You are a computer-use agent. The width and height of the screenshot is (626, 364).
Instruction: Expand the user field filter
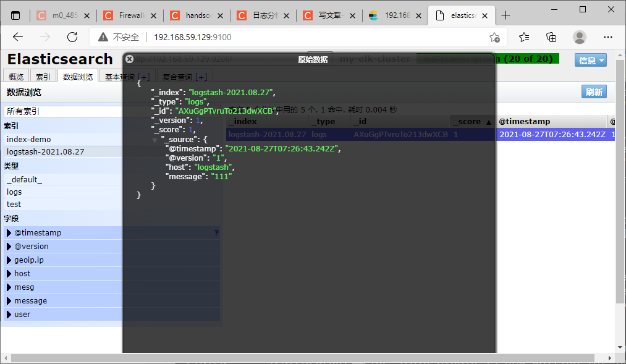tap(9, 314)
